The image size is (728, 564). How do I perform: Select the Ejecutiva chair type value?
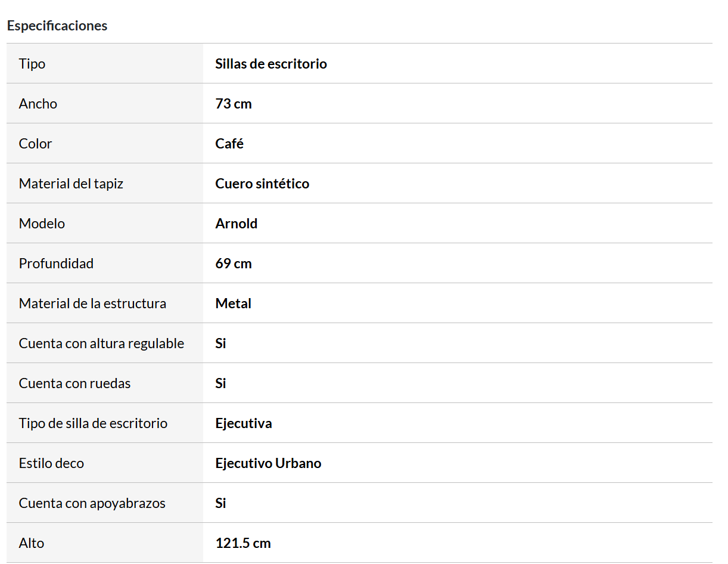[x=244, y=423]
